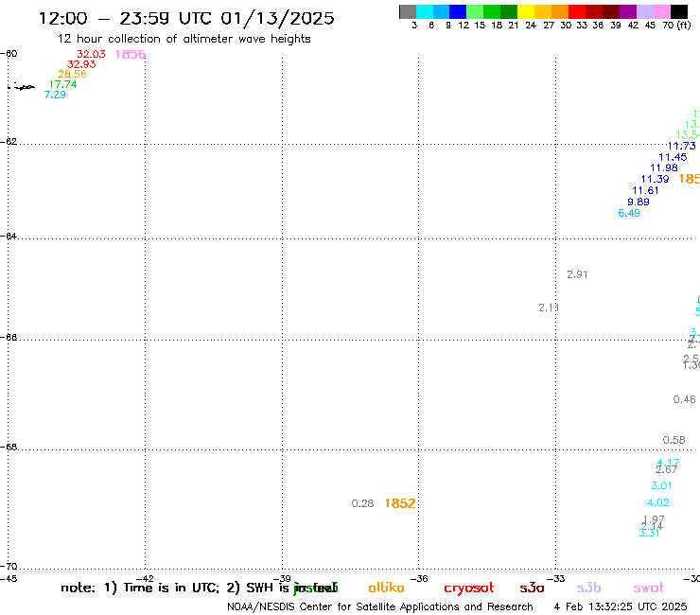
Task: Pick the pink swatch in the color scale
Action: (662, 11)
